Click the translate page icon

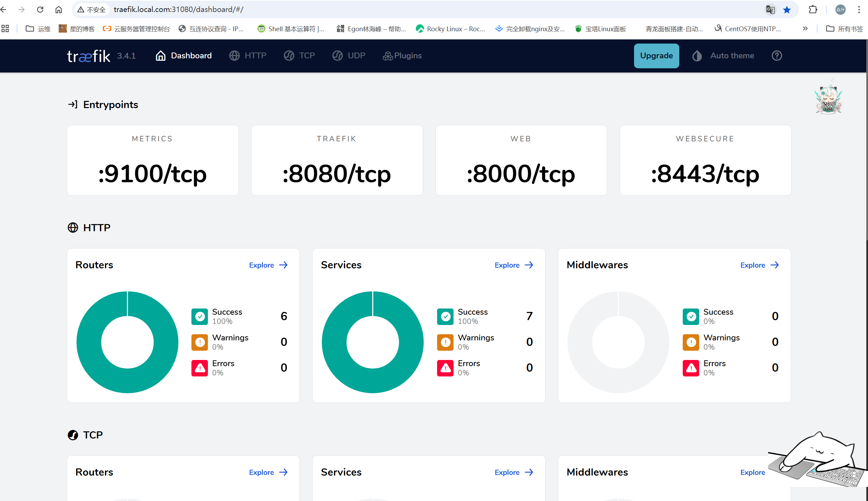click(770, 10)
